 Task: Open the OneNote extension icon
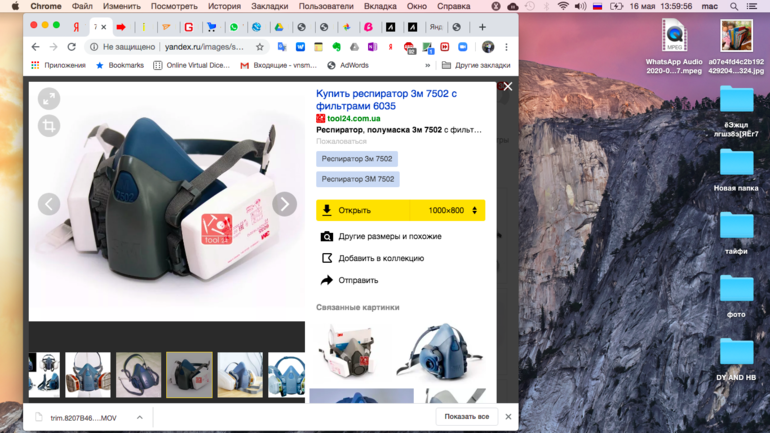click(373, 47)
